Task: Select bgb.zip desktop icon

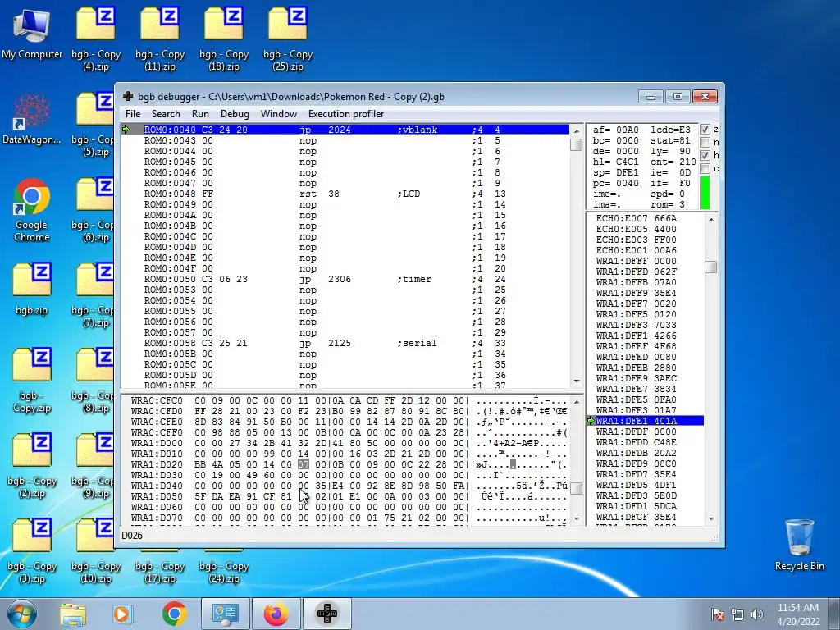Action: [32, 290]
